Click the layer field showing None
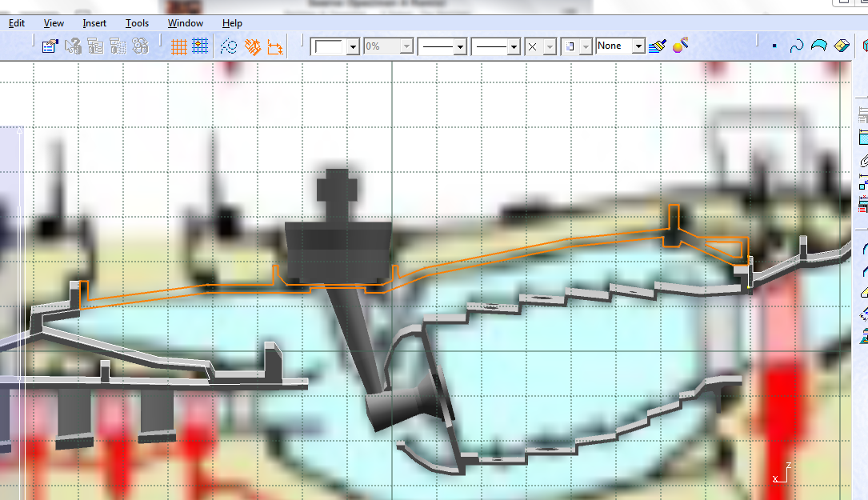 pyautogui.click(x=614, y=46)
